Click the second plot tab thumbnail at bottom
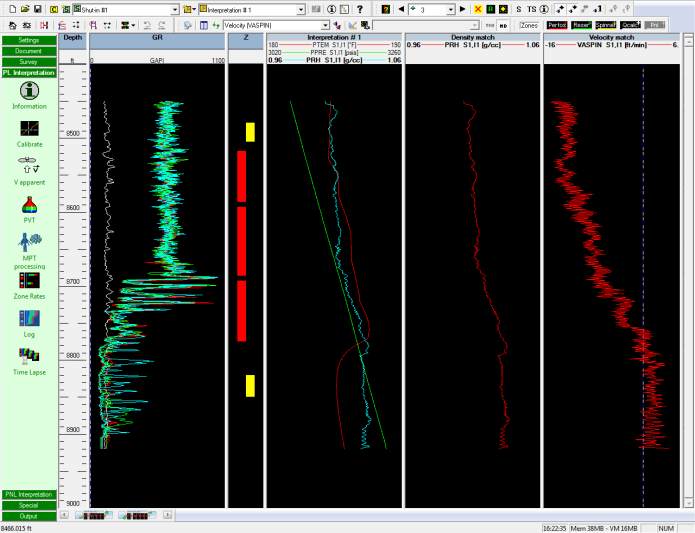Image resolution: width=695 pixels, height=533 pixels. [137, 515]
